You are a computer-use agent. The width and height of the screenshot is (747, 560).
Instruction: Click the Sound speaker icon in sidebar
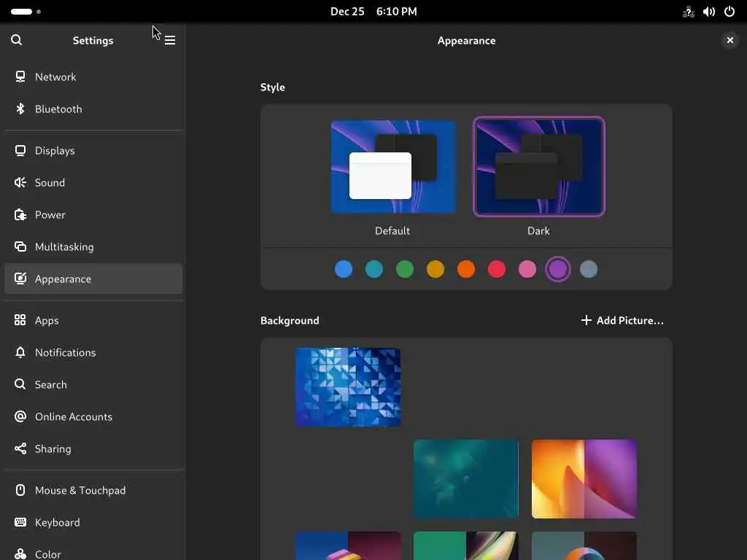[20, 182]
